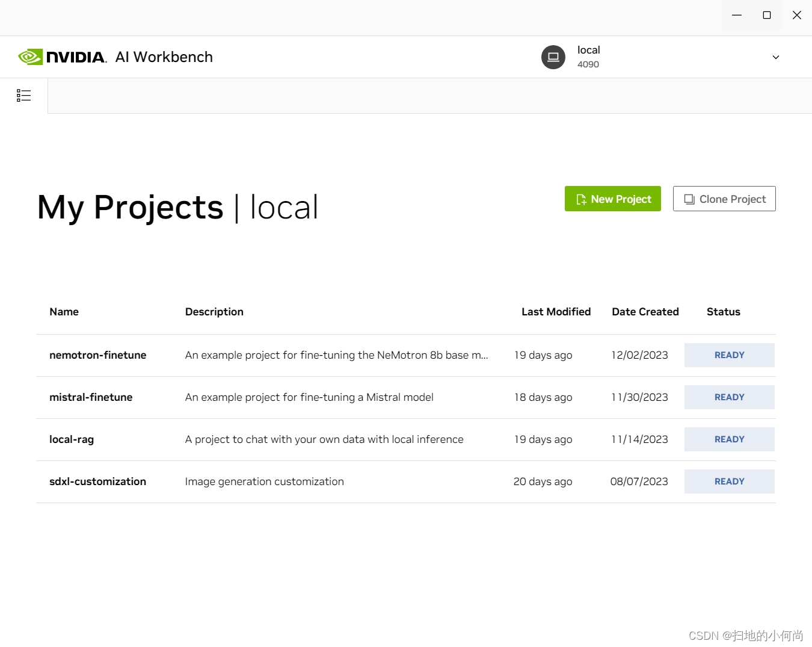
Task: Sort by Last Modified column
Action: click(x=556, y=312)
